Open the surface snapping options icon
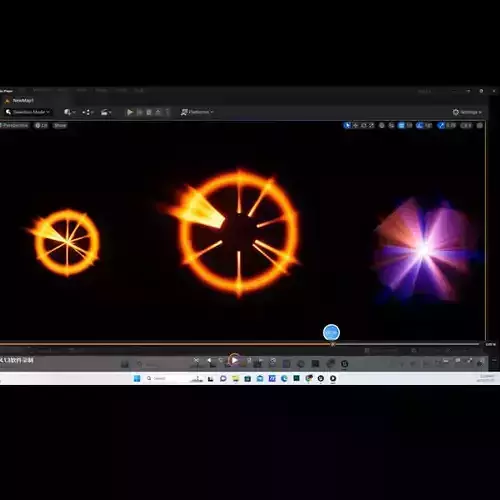The image size is (500, 500). pos(391,125)
